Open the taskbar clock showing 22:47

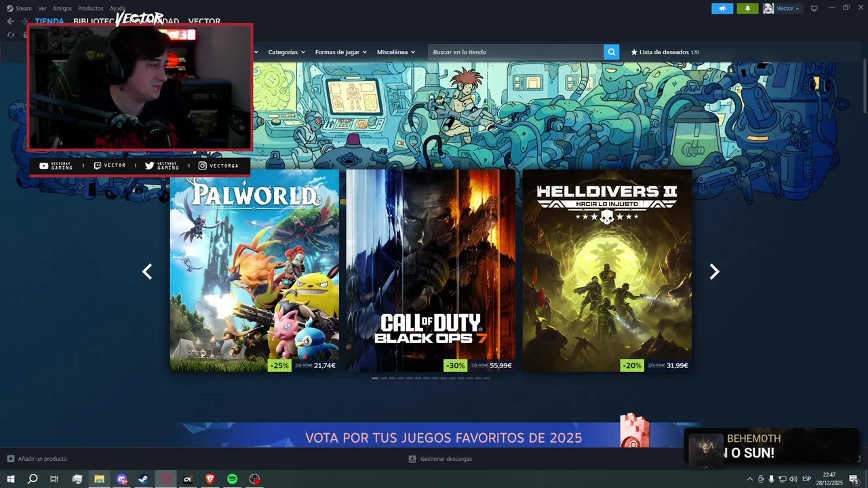click(x=829, y=479)
